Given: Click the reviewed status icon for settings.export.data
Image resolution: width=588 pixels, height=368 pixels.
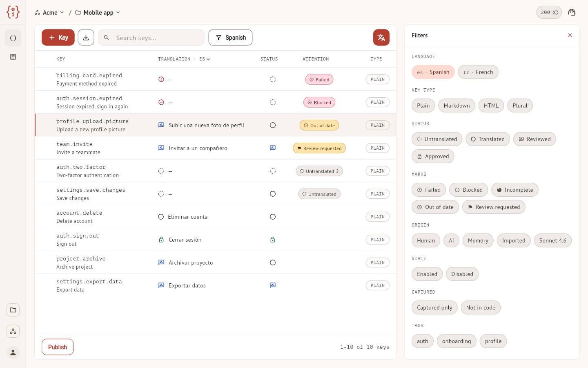Looking at the screenshot, I should [273, 285].
